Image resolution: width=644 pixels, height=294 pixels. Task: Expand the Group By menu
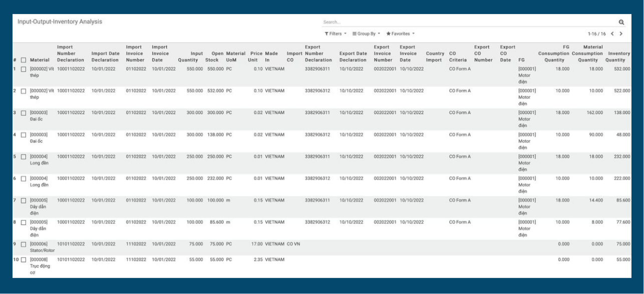tap(367, 33)
